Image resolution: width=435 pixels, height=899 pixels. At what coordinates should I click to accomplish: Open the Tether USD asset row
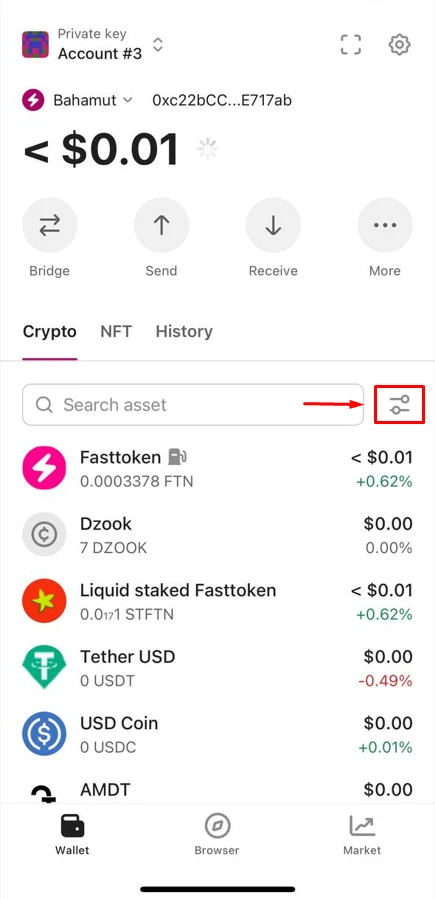pyautogui.click(x=217, y=668)
